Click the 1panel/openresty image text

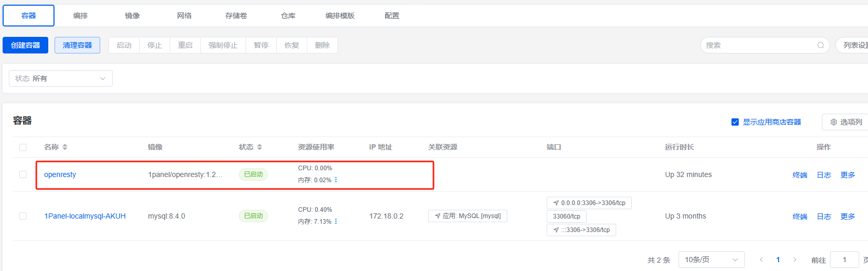pyautogui.click(x=185, y=174)
